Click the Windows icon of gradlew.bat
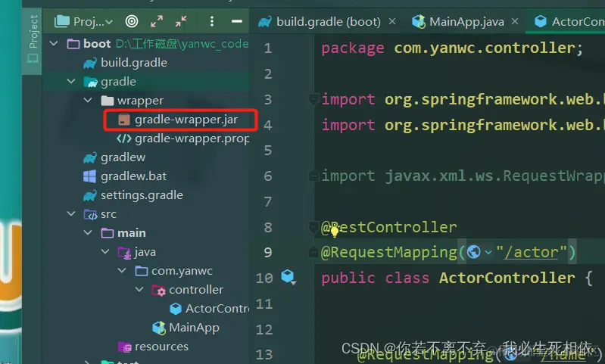 pyautogui.click(x=89, y=176)
